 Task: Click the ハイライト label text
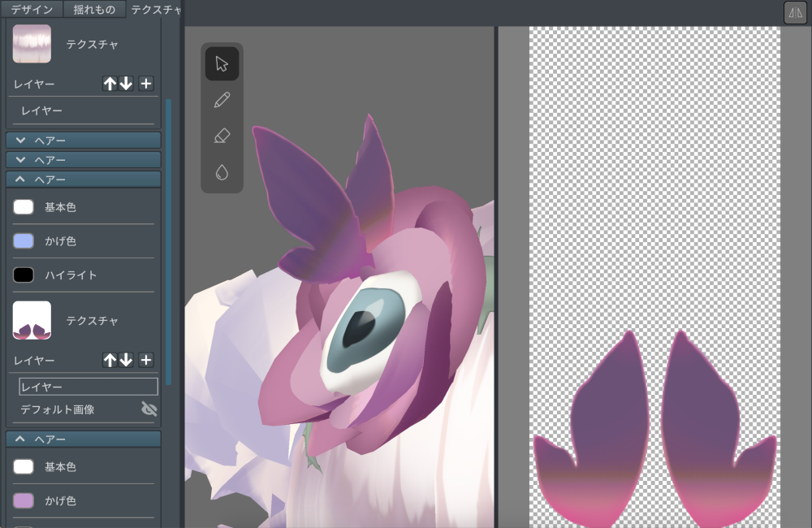click(x=71, y=275)
